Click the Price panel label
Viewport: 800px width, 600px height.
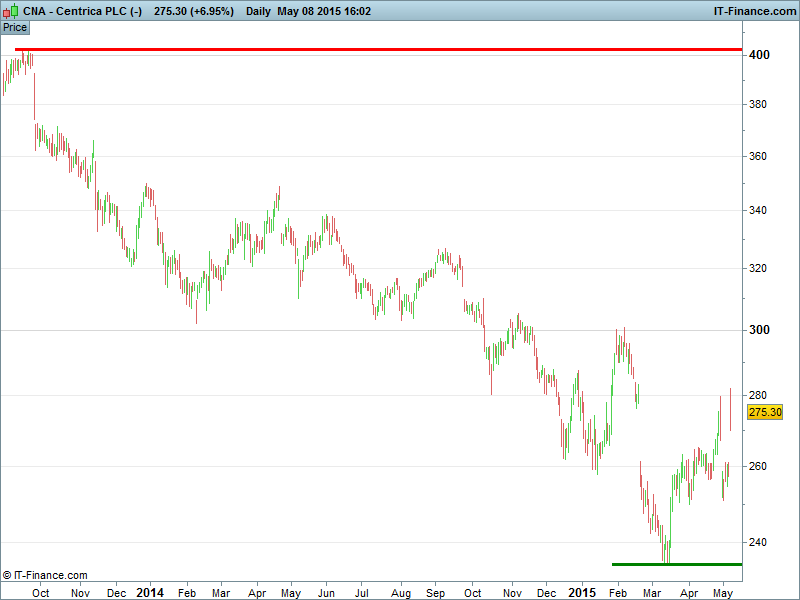point(15,27)
